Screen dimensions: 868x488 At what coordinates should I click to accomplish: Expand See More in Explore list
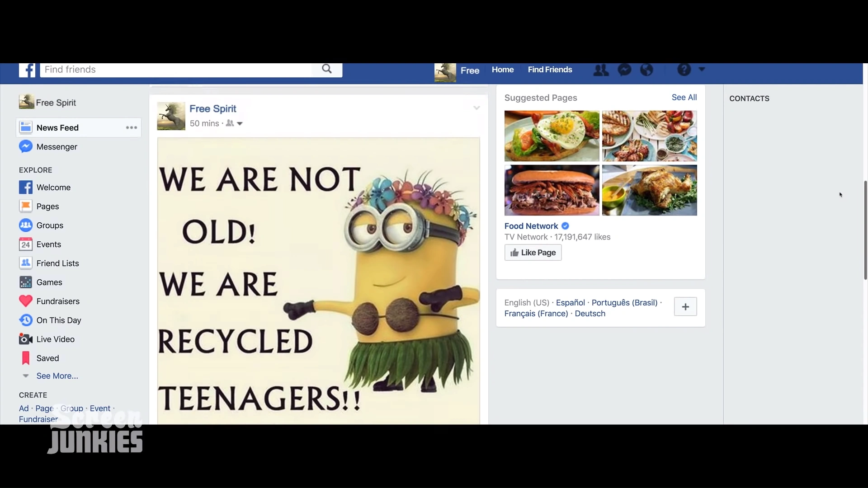click(57, 376)
